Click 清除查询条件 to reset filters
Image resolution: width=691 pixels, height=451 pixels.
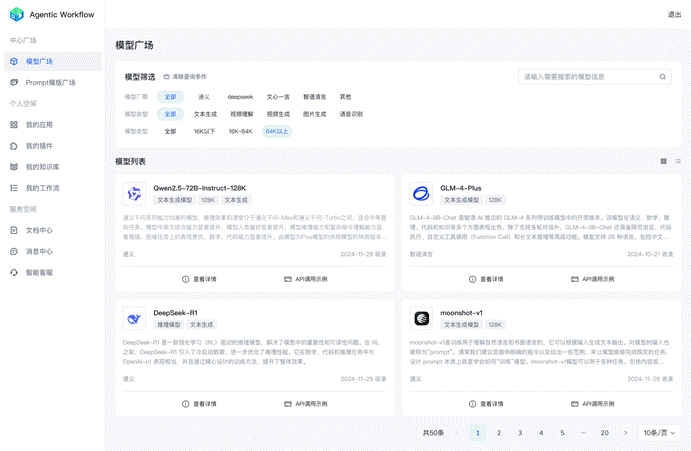(186, 77)
